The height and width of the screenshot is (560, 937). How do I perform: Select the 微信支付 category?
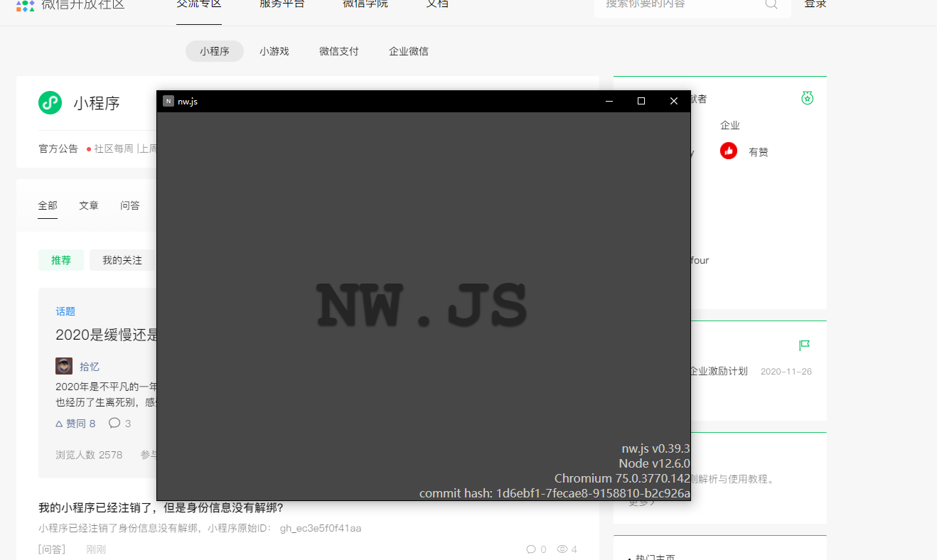point(339,51)
